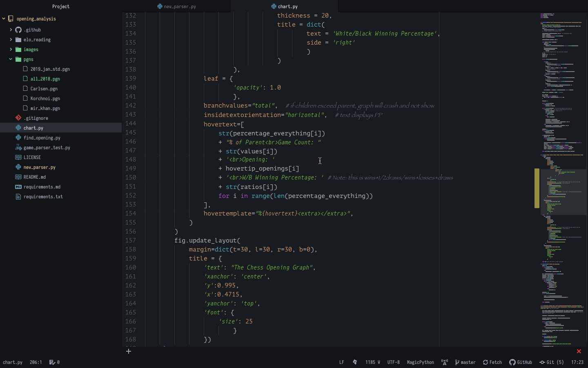588x368 pixels.
Task: Click the red X icon at bottom right
Action: (x=579, y=351)
